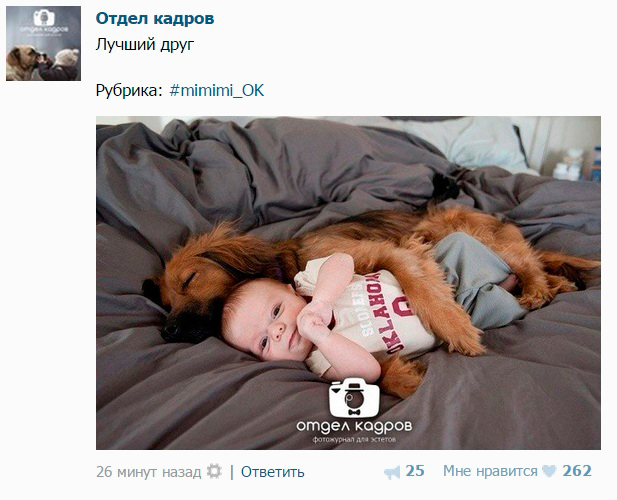Screen dimensions: 617x500
Task: Show the 262 likes list
Action: pyautogui.click(x=577, y=471)
